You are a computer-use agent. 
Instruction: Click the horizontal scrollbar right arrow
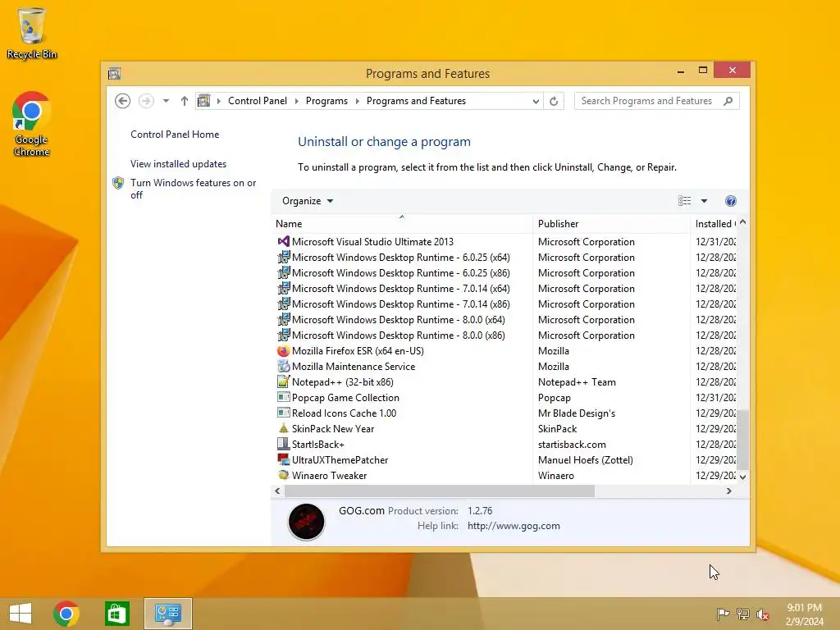pyautogui.click(x=728, y=491)
